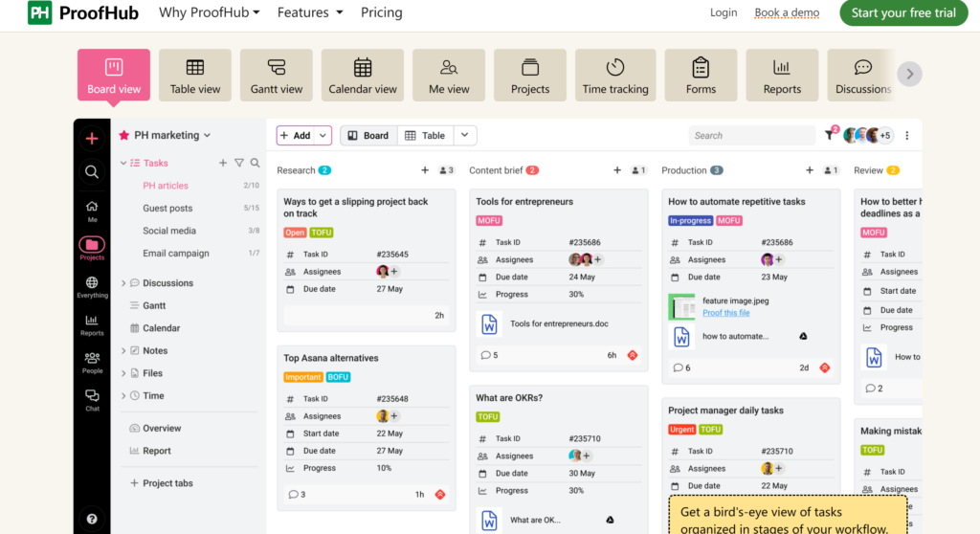The height and width of the screenshot is (534, 980).
Task: Open the Add button dropdown arrow
Action: tap(323, 136)
